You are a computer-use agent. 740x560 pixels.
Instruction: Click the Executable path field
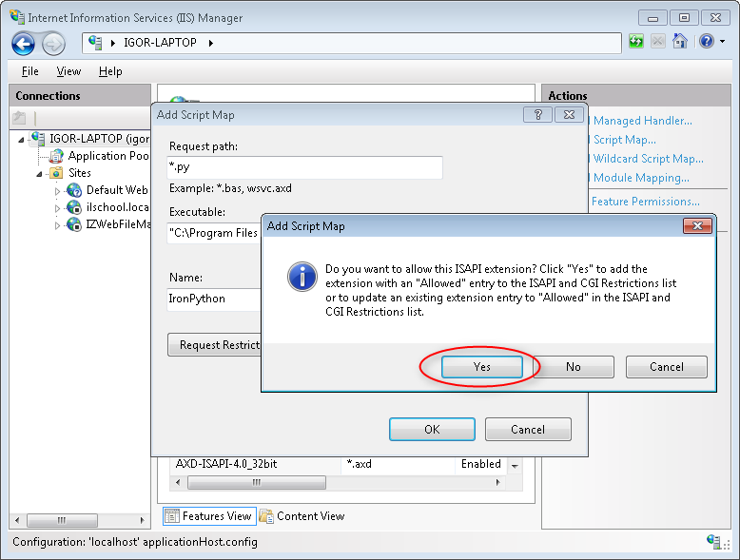(214, 233)
